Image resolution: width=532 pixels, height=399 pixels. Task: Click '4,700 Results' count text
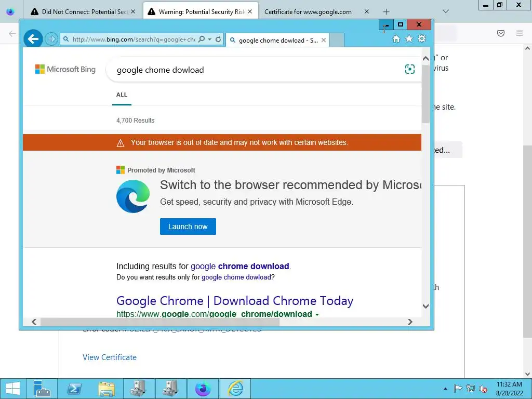click(136, 121)
